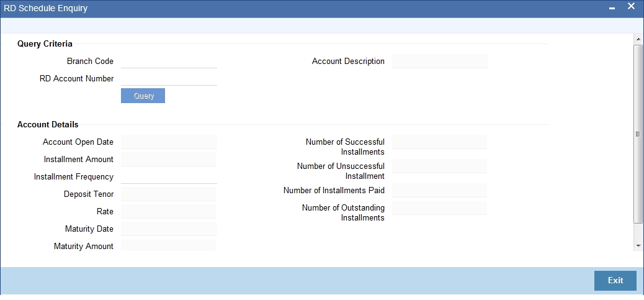Screen dimensions: 644x300
Task: Select the Maturity Amount field
Action: point(168,245)
